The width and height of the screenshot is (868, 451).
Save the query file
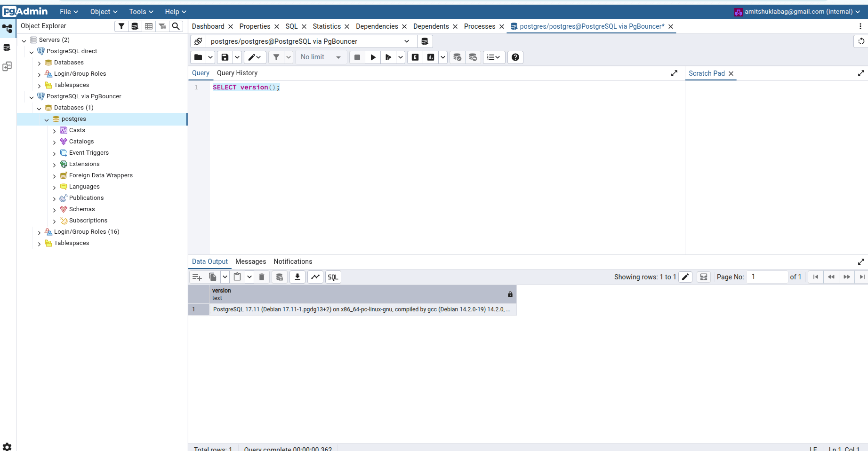pos(225,57)
